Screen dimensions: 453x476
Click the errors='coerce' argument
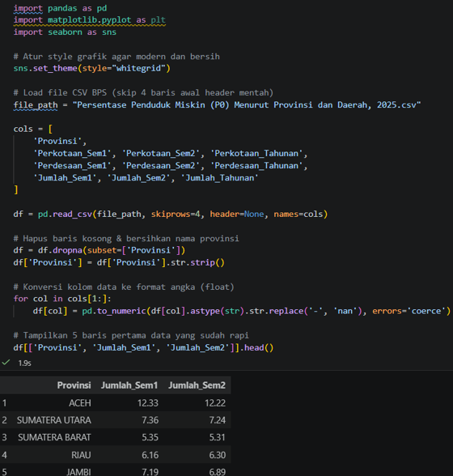[409, 311]
